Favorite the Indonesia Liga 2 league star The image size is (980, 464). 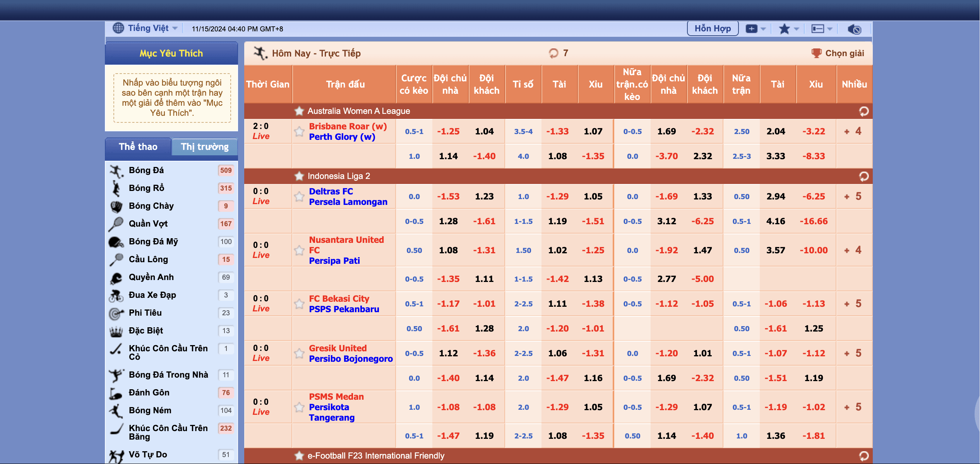point(299,176)
